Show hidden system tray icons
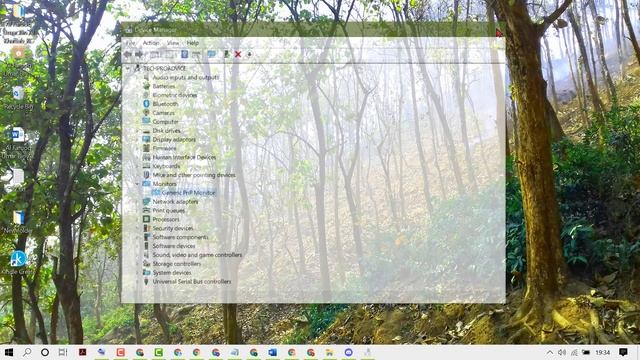Viewport: 640px width, 360px height. pos(550,352)
